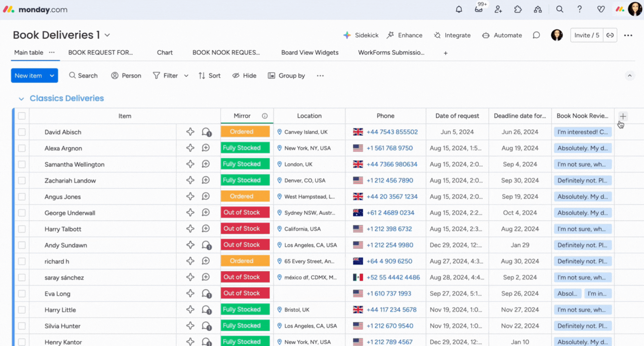Click sparkle icon on George Underwall row

coord(190,212)
